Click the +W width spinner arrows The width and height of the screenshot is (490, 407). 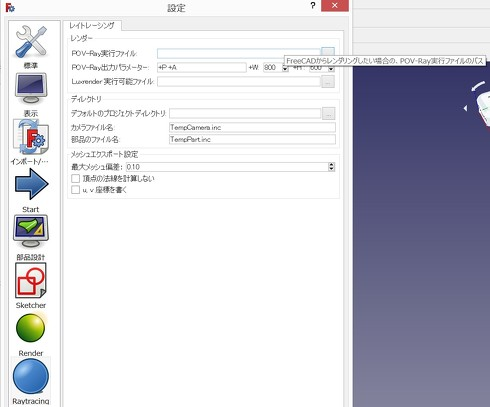(x=285, y=68)
